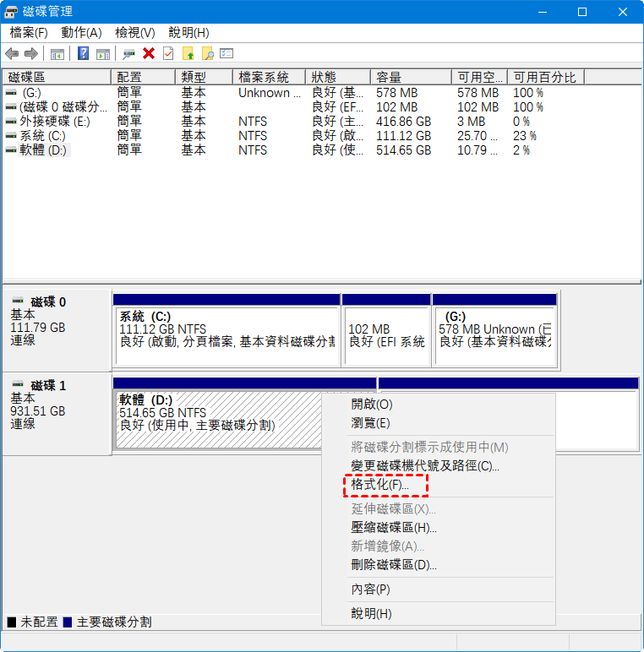
Task: Click the blue 主要磁碟分割 legend swatch
Action: (x=68, y=622)
